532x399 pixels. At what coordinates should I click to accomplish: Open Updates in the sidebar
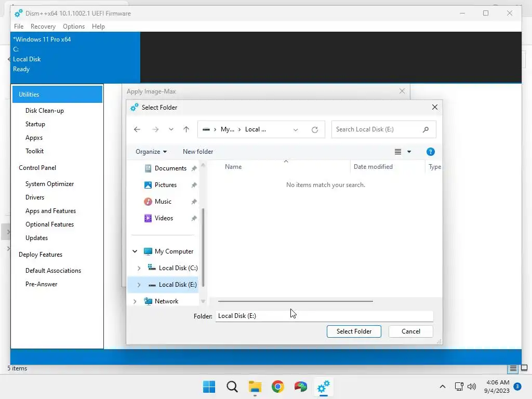(x=36, y=238)
